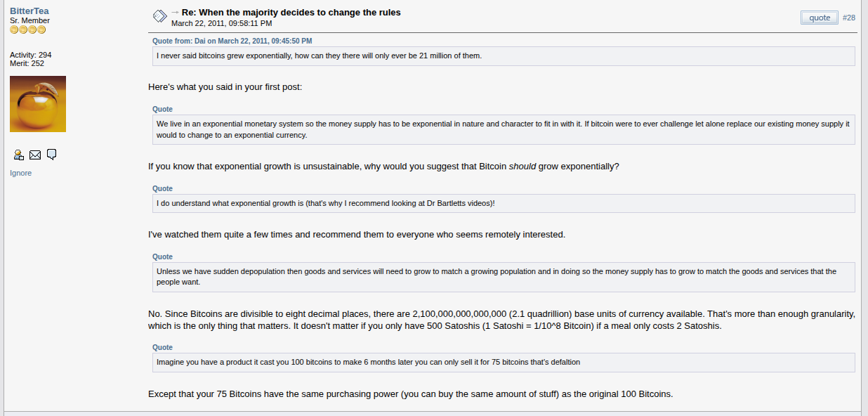Click Ignore under BitterTea's profile
Screen dimensions: 868x416
click(x=20, y=173)
